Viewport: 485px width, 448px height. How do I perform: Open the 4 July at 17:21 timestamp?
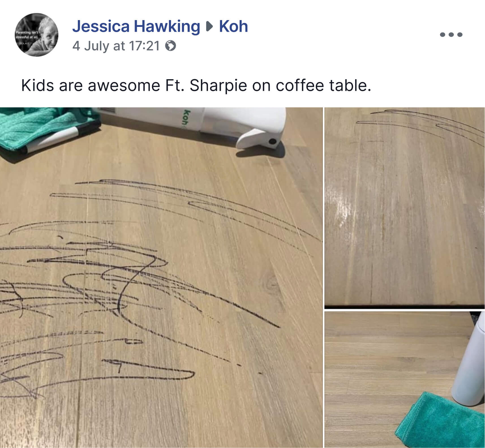coord(116,46)
